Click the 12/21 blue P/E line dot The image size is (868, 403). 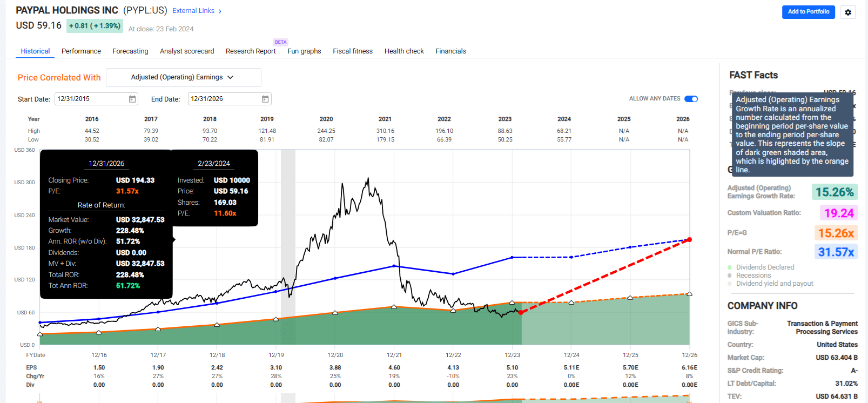click(x=394, y=266)
